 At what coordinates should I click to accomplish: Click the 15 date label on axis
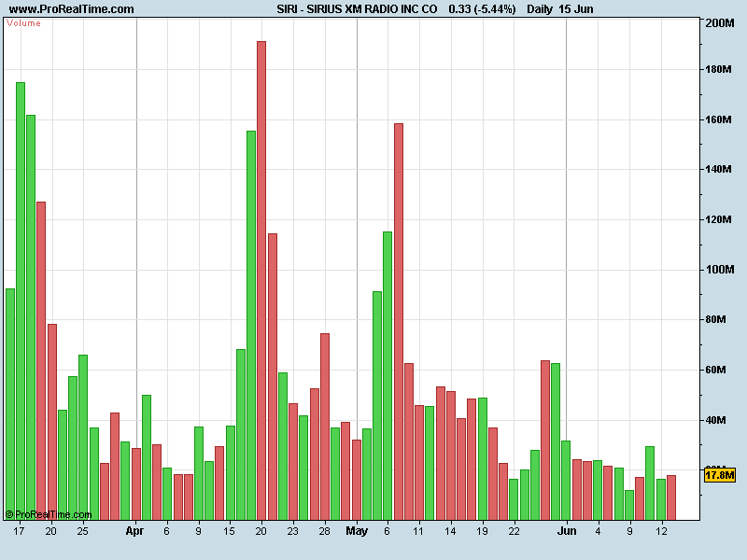tap(229, 531)
